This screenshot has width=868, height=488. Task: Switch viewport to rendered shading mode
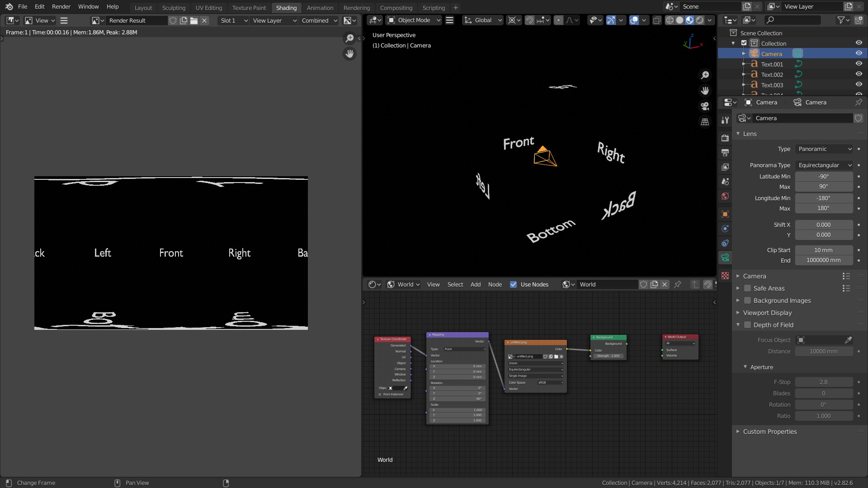(x=700, y=20)
